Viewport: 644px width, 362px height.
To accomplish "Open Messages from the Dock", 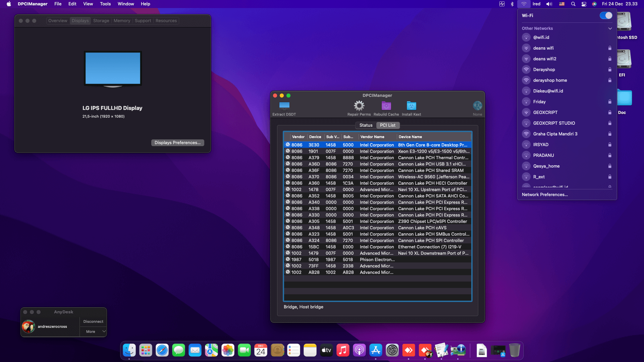I will coord(178,350).
